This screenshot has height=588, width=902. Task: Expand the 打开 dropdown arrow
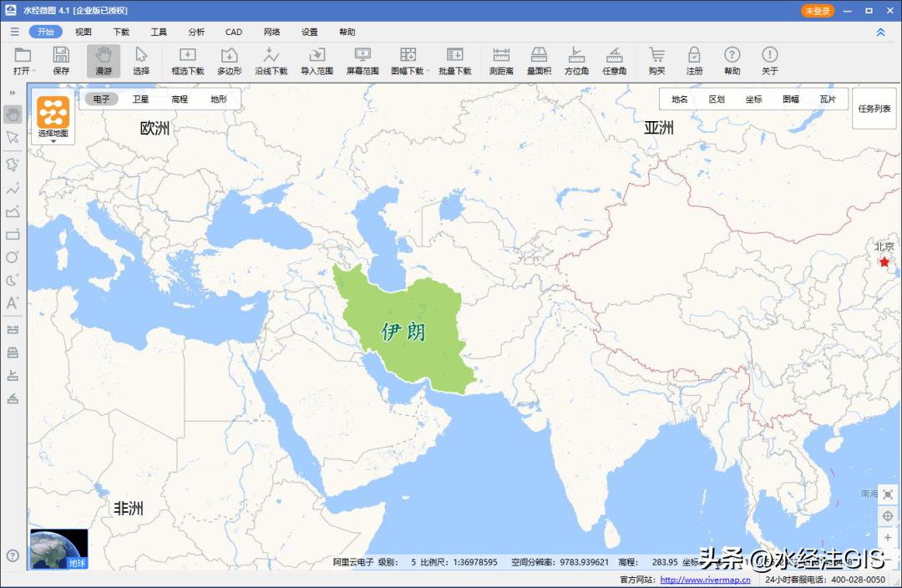(x=34, y=71)
